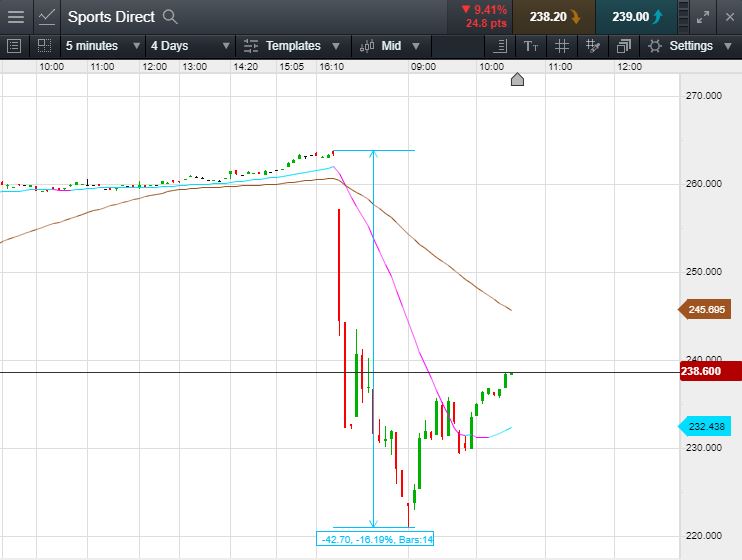The image size is (742, 560).
Task: Click the measurement label -42.70, -16.19%, Bars:14
Action: pos(375,539)
